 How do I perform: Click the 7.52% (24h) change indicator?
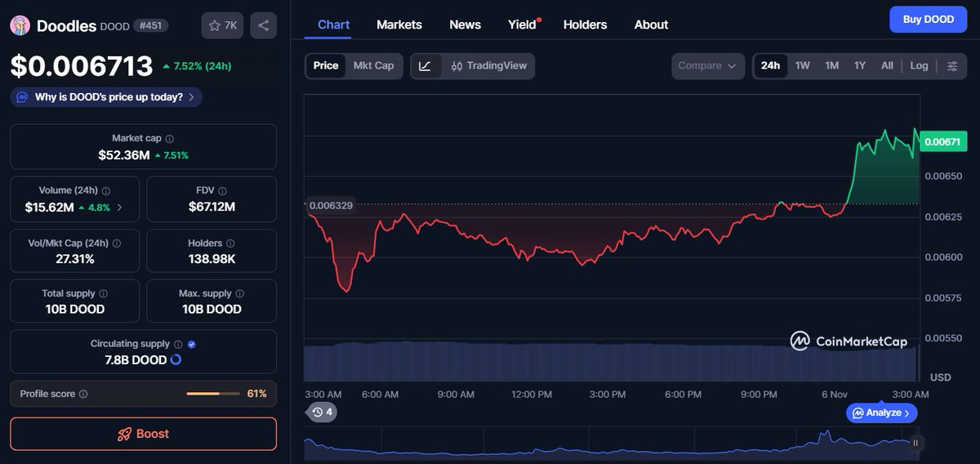click(x=197, y=66)
